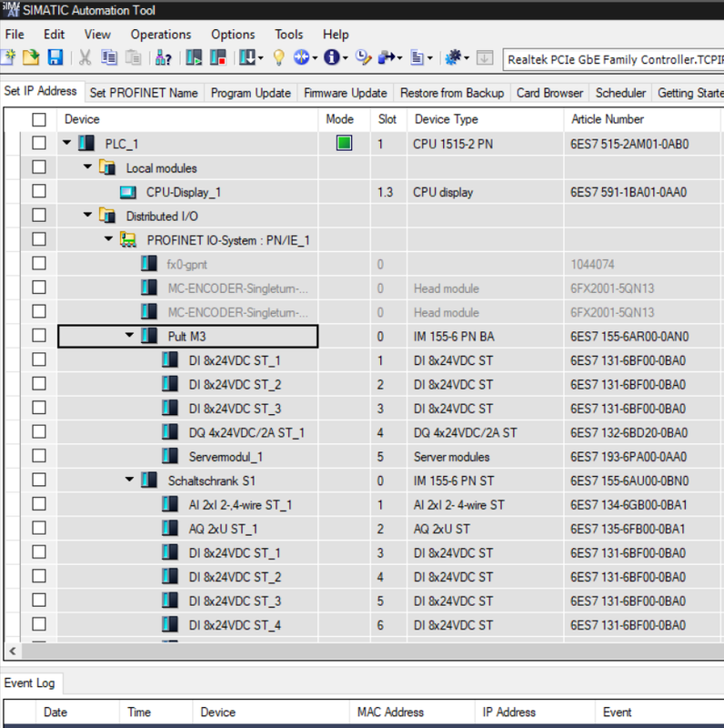Click the Event Log IP Address column header
Image resolution: width=724 pixels, height=728 pixels.
click(535, 712)
